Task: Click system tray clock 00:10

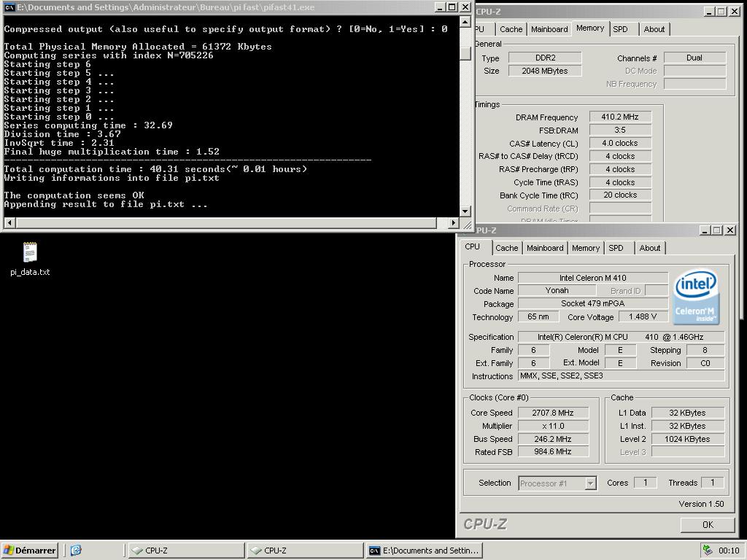Action: tap(729, 551)
